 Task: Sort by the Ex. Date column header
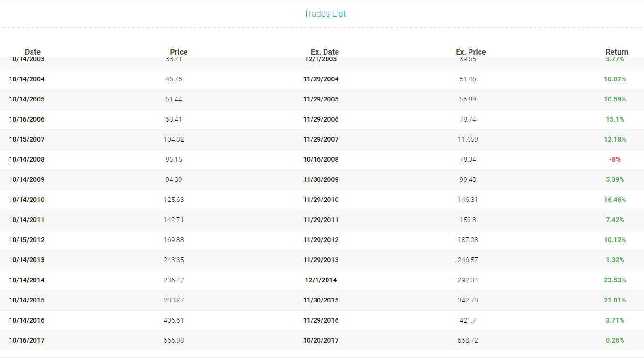(x=325, y=52)
